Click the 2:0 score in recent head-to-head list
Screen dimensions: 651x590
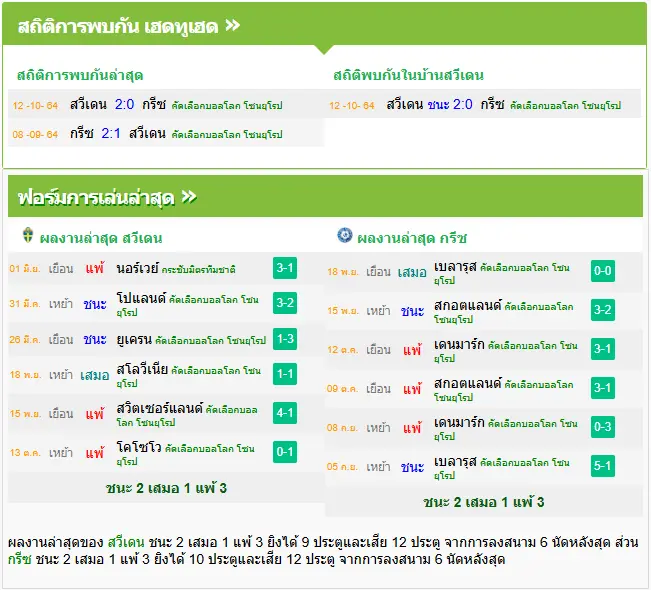click(x=124, y=104)
